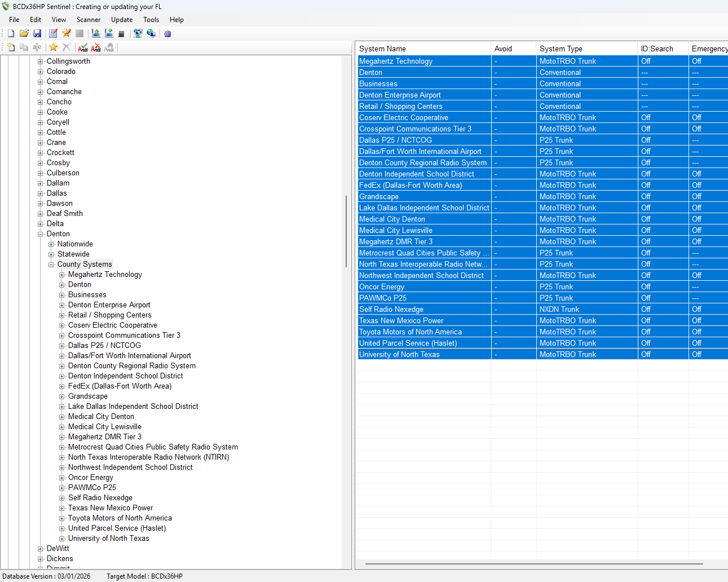Open a file with the folder icon

24,34
